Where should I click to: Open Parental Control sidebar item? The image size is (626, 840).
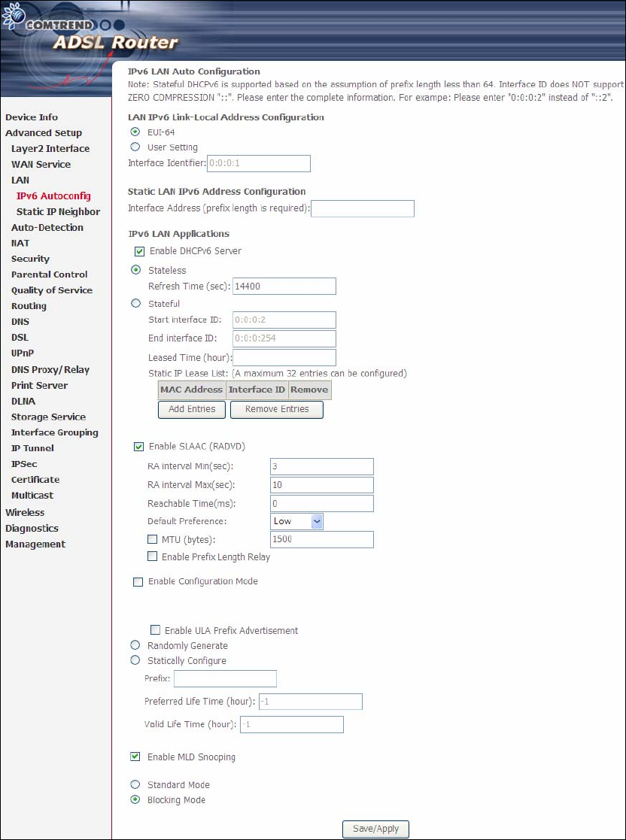50,274
